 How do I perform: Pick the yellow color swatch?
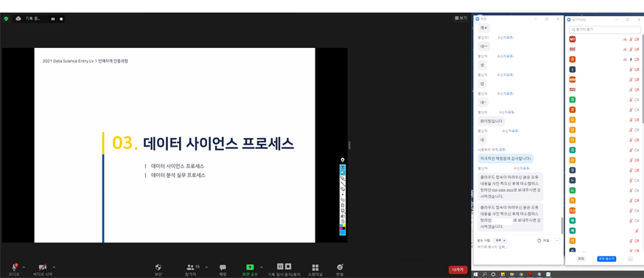coord(344,226)
